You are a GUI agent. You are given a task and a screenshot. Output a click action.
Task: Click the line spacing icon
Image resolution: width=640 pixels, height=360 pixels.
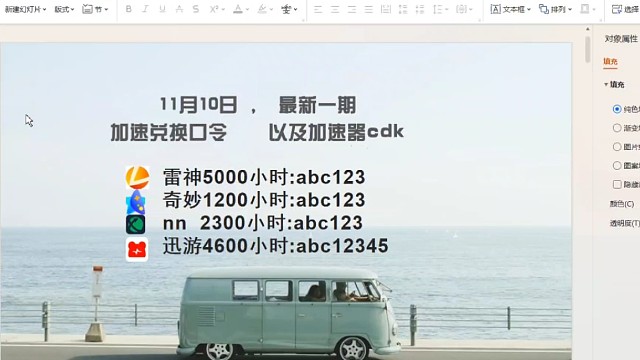click(x=438, y=9)
